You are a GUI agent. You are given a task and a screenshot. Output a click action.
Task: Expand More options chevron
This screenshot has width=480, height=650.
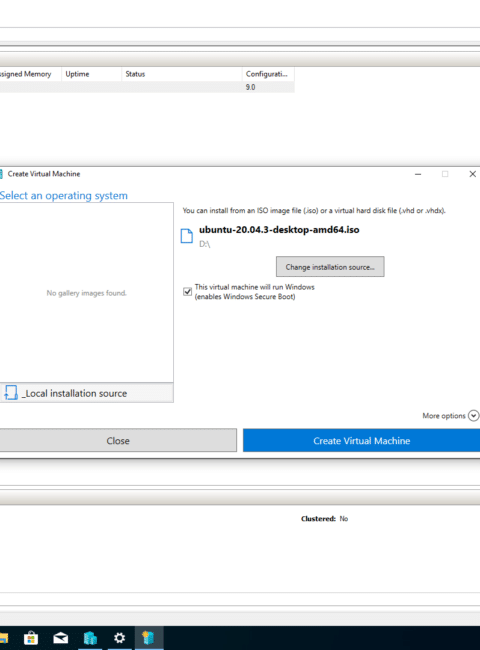pyautogui.click(x=473, y=415)
